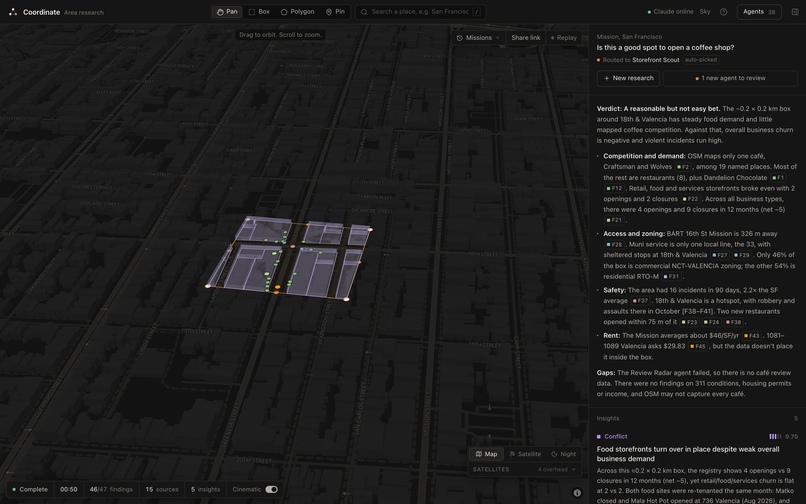Screen dimensions: 806x504
Task: Open citation tag F37
Action: (640, 301)
